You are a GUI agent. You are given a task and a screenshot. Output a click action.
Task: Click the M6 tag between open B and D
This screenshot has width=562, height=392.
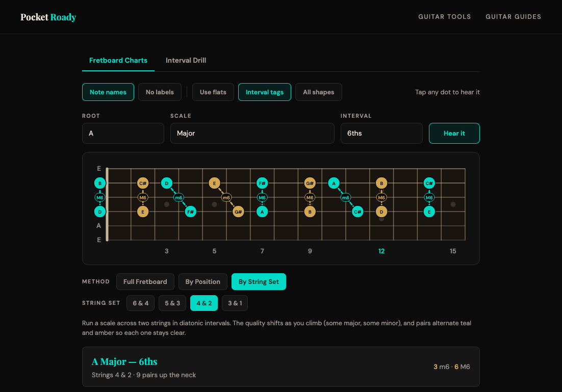pyautogui.click(x=100, y=197)
